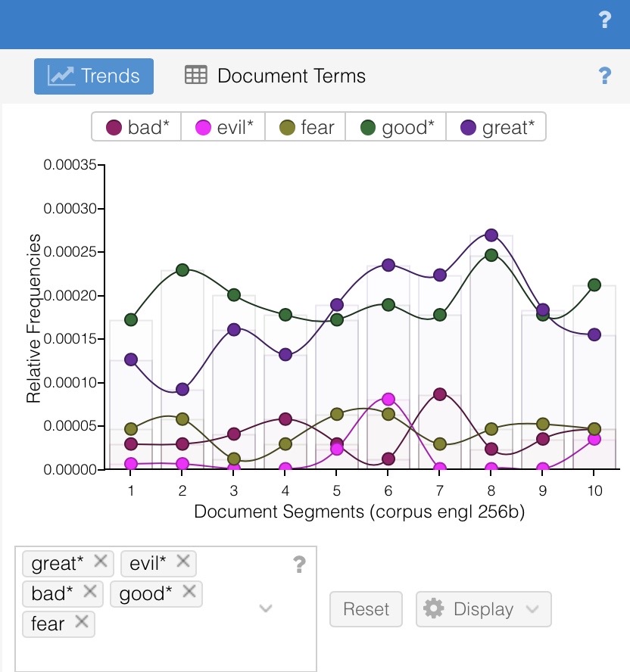Screen dimensions: 630x672
Task: Remove the fear term tag
Action: coord(82,623)
